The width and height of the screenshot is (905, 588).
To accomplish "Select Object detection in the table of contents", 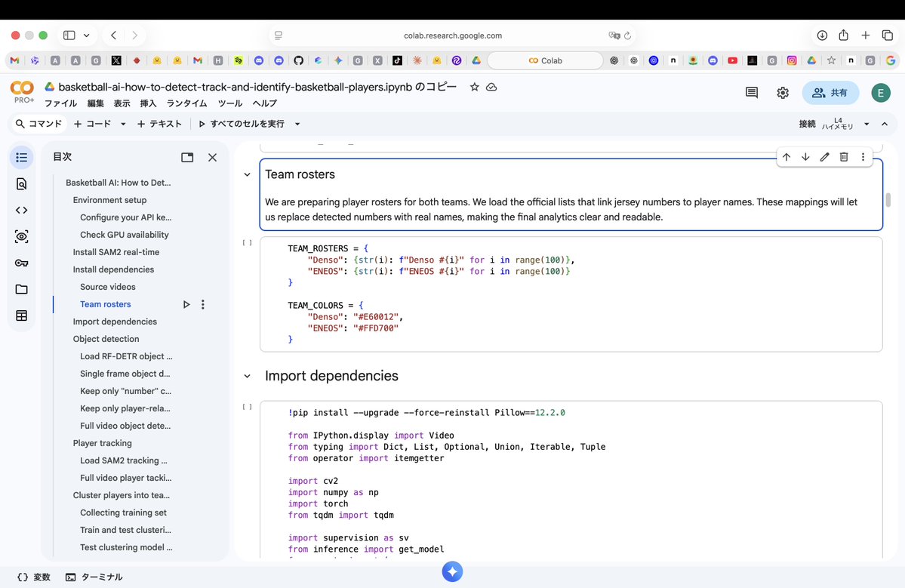I will (106, 339).
